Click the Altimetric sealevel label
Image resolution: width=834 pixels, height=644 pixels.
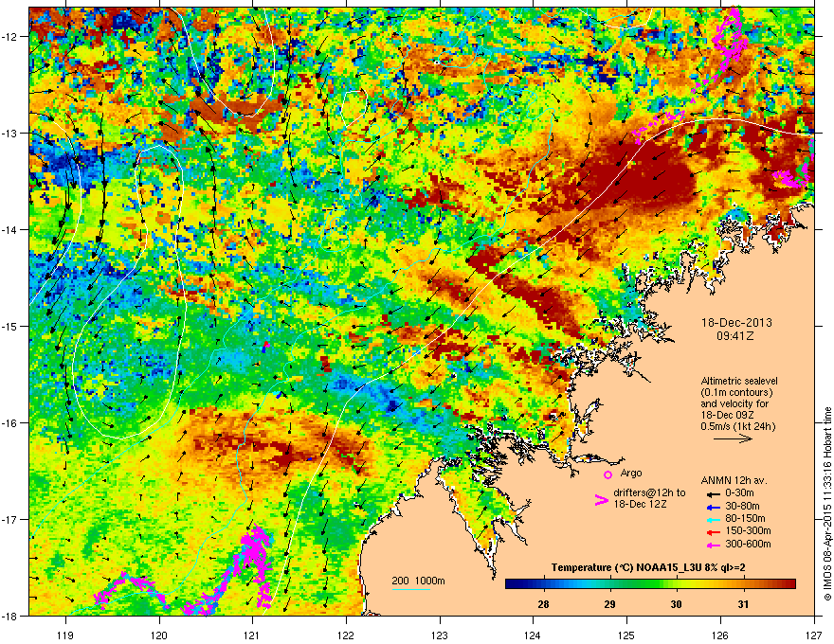point(739,381)
